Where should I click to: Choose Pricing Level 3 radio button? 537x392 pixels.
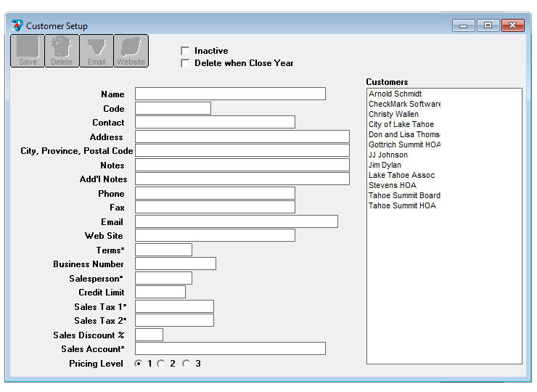coord(186,364)
